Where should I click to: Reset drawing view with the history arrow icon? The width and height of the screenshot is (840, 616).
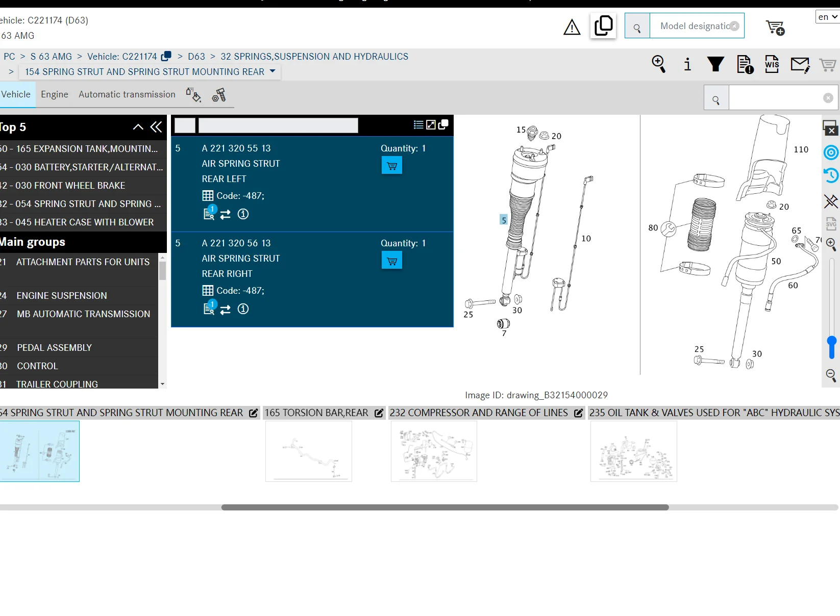831,175
